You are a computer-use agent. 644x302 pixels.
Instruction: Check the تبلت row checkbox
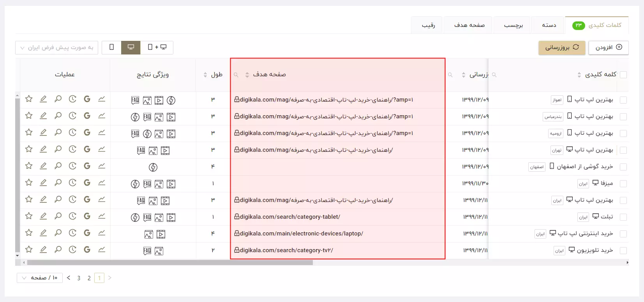pos(623,217)
